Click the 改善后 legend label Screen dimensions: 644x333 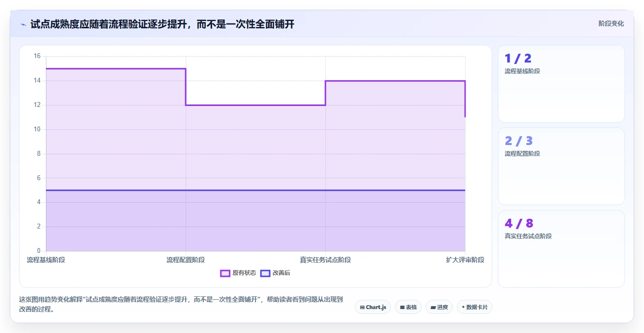tap(281, 273)
